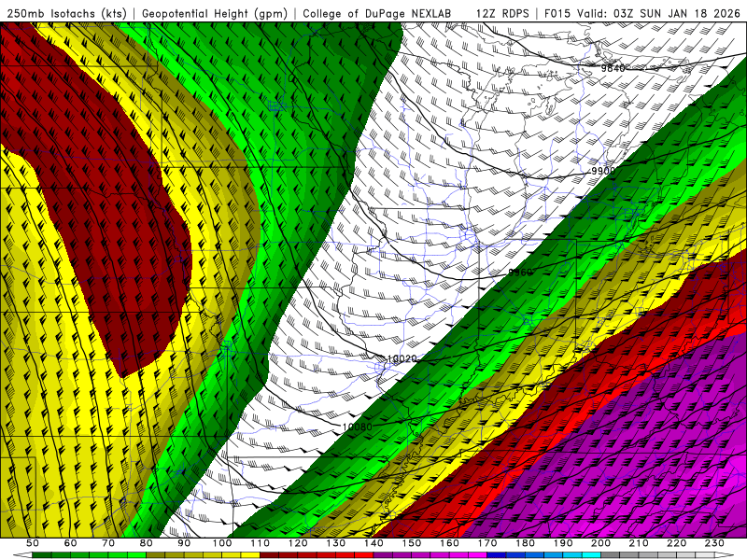747x560 pixels.
Task: Click the 'College of DuPage NEXLAB' label
Action: (377, 13)
